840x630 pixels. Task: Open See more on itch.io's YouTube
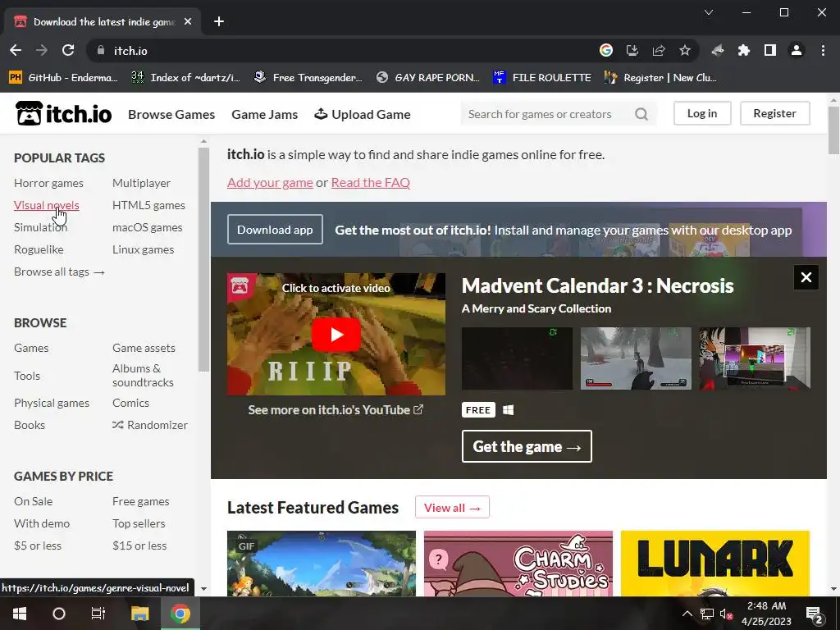pyautogui.click(x=336, y=410)
